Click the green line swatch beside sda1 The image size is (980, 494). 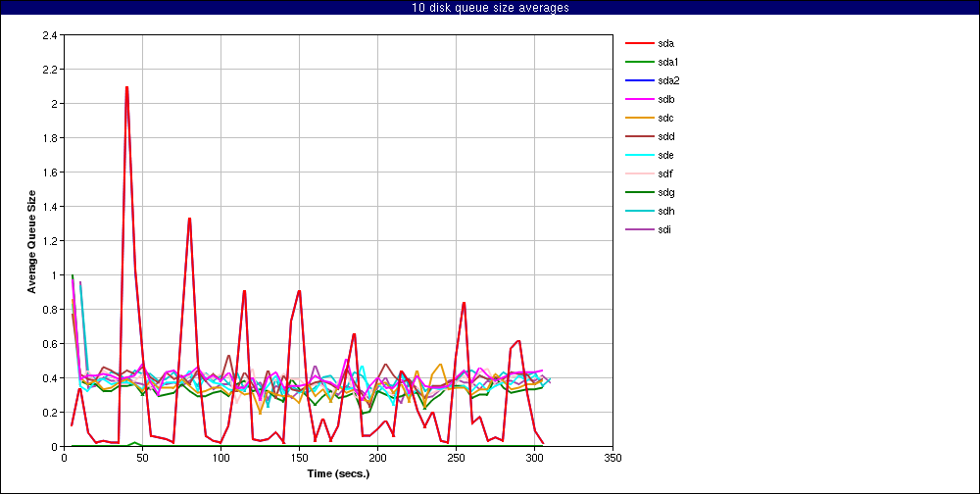pyautogui.click(x=640, y=63)
